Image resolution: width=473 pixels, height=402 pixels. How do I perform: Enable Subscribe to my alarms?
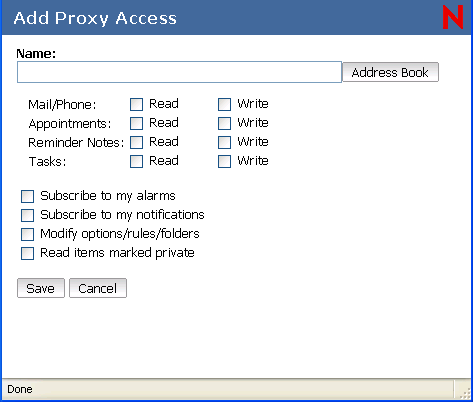[x=27, y=196]
